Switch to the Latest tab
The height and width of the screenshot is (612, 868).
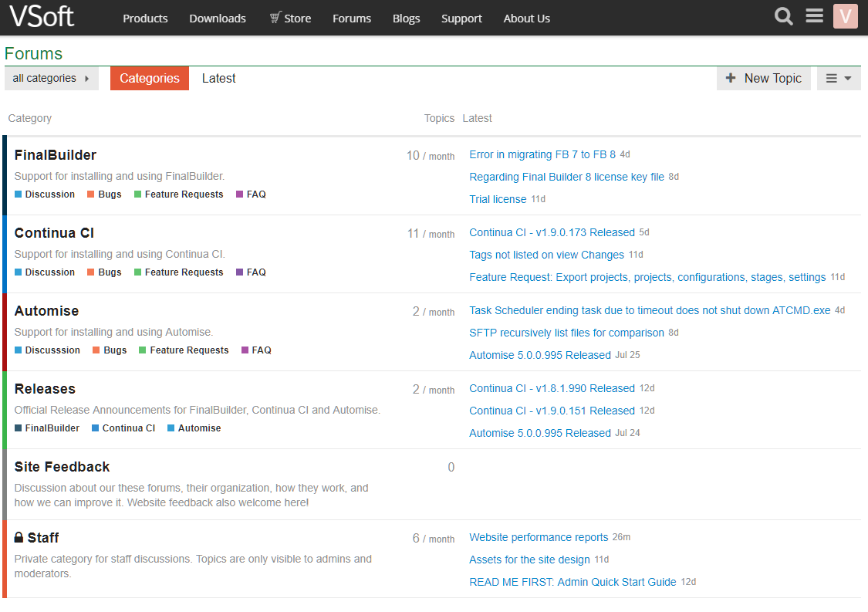point(218,78)
